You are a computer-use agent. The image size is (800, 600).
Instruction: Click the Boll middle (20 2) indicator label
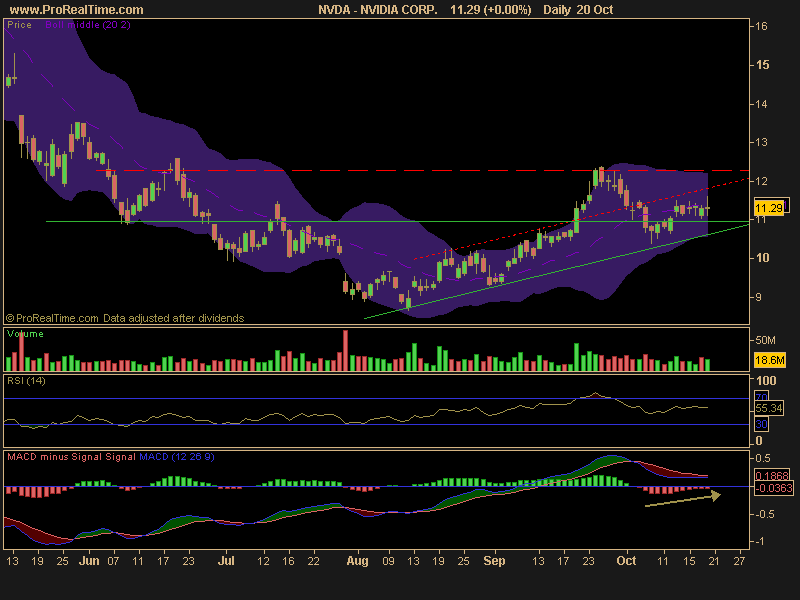(88, 24)
